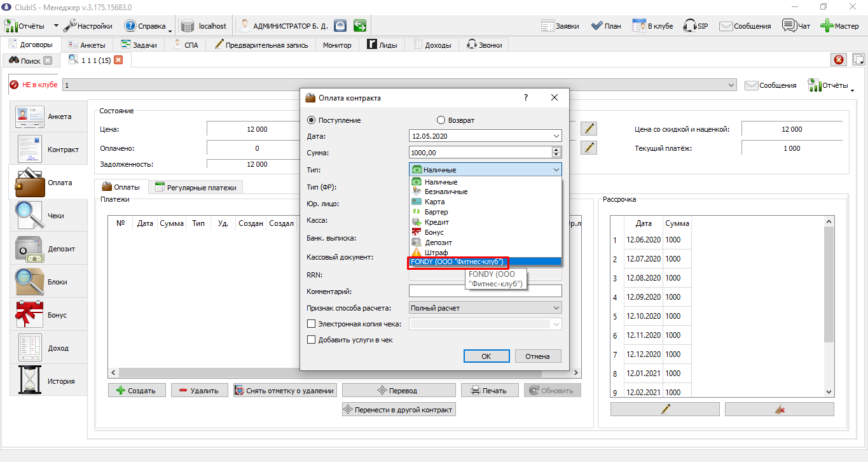Click the green switch user icon

click(x=360, y=26)
